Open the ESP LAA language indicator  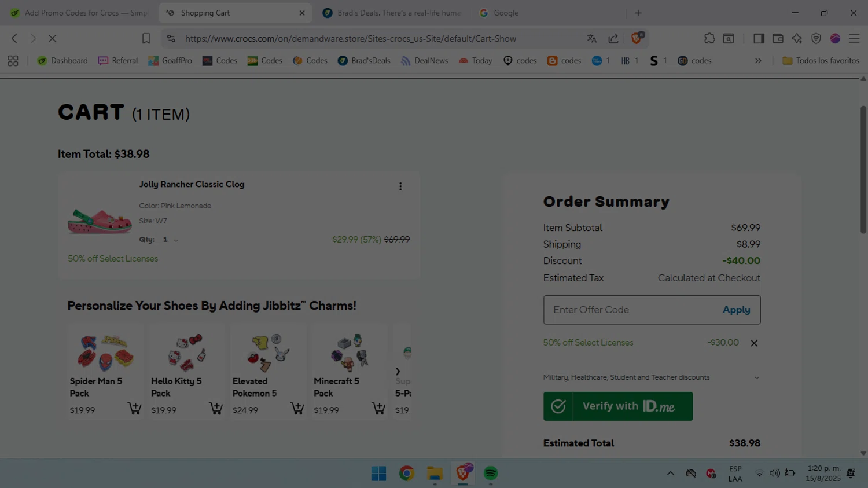(x=735, y=474)
